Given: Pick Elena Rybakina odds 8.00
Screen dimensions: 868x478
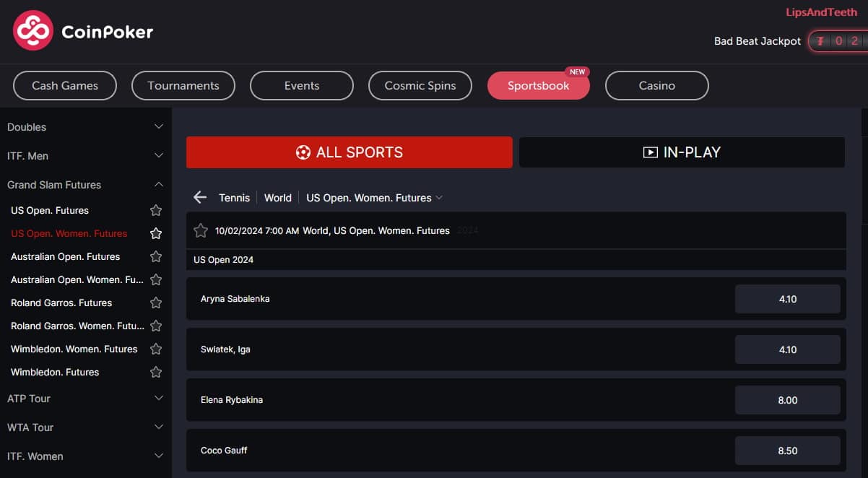Looking at the screenshot, I should coord(788,400).
